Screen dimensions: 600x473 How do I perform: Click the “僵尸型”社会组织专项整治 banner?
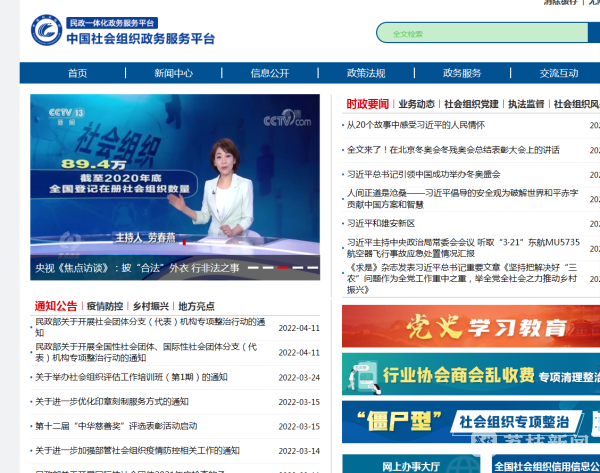click(x=471, y=422)
